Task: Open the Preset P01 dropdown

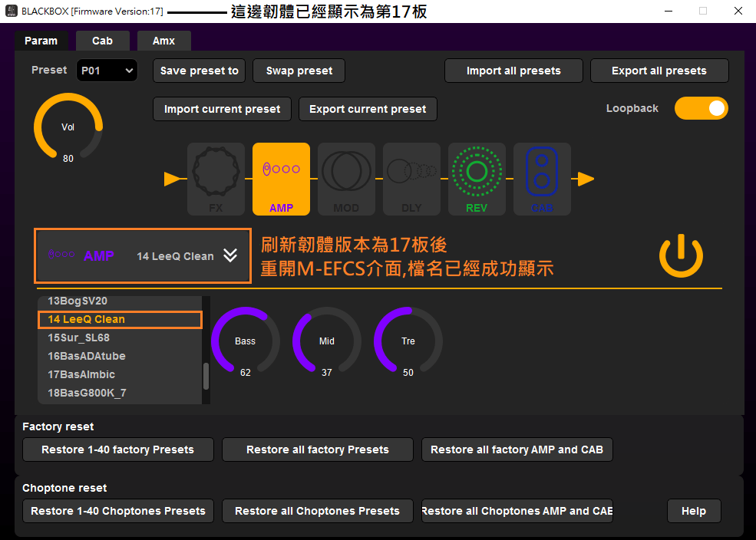Action: point(107,71)
